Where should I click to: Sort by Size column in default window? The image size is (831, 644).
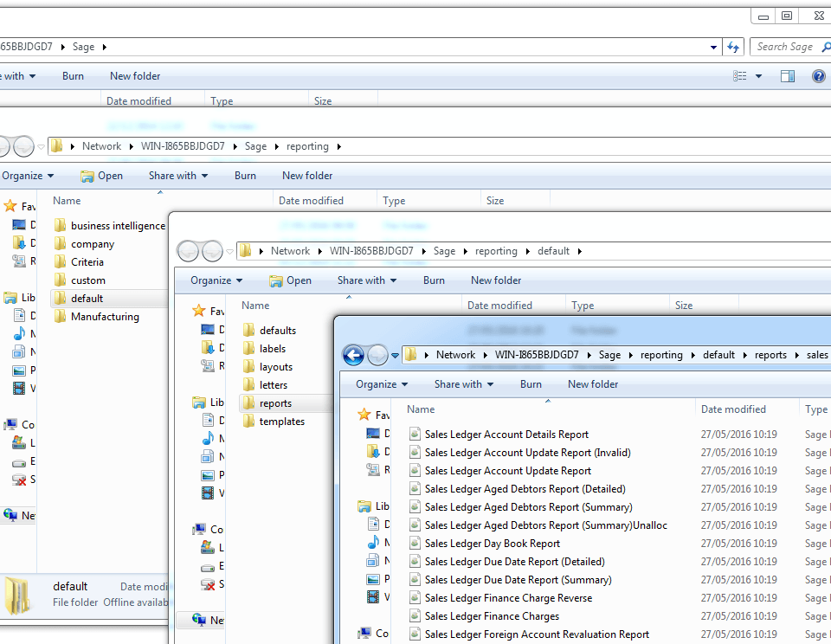tap(684, 306)
